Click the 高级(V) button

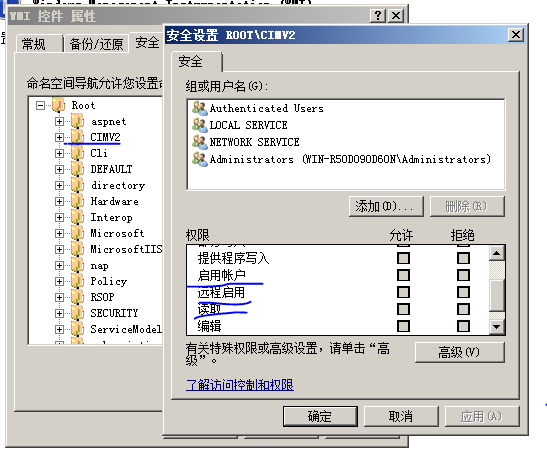tap(459, 352)
